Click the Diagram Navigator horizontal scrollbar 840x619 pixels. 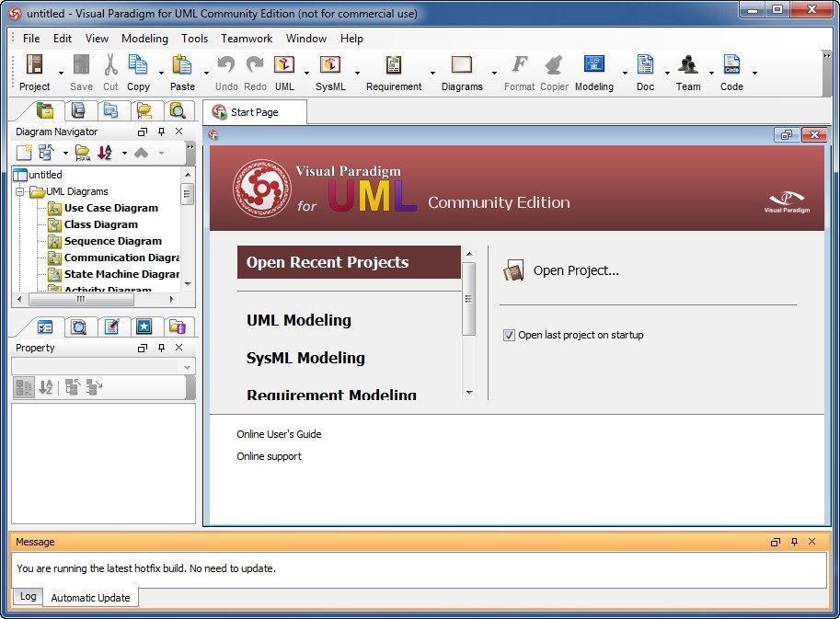(x=81, y=299)
